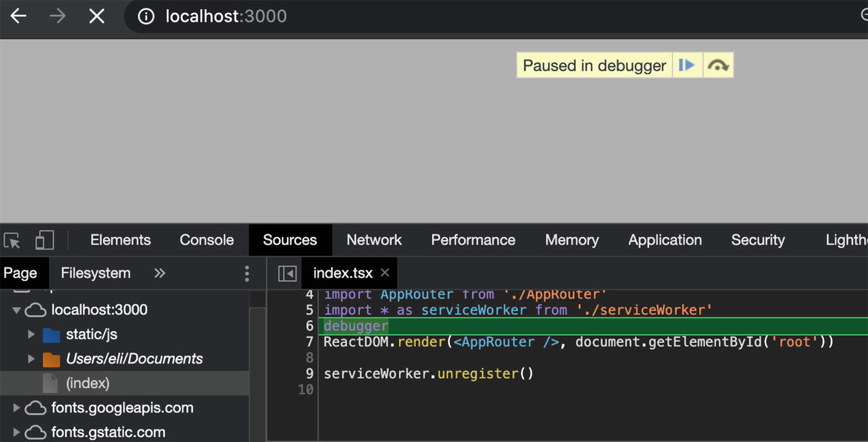Select the Page navigator tab
The width and height of the screenshot is (868, 442).
pyautogui.click(x=20, y=273)
